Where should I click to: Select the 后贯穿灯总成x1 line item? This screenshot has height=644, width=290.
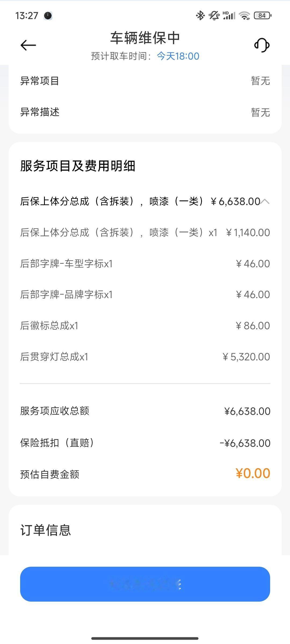click(145, 357)
